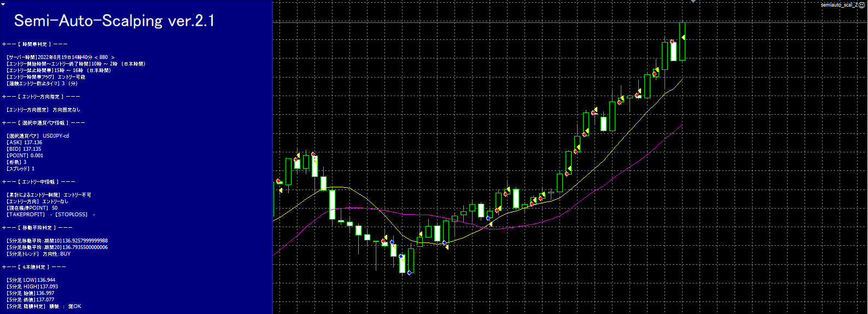Click the chart shift triangle marker at top
This screenshot has width=868, height=314.
694,2
